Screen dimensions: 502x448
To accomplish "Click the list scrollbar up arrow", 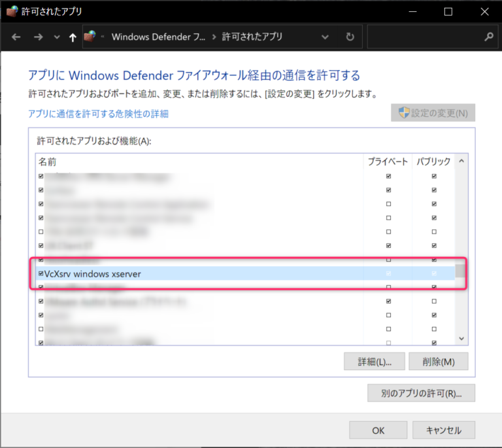I will (461, 161).
